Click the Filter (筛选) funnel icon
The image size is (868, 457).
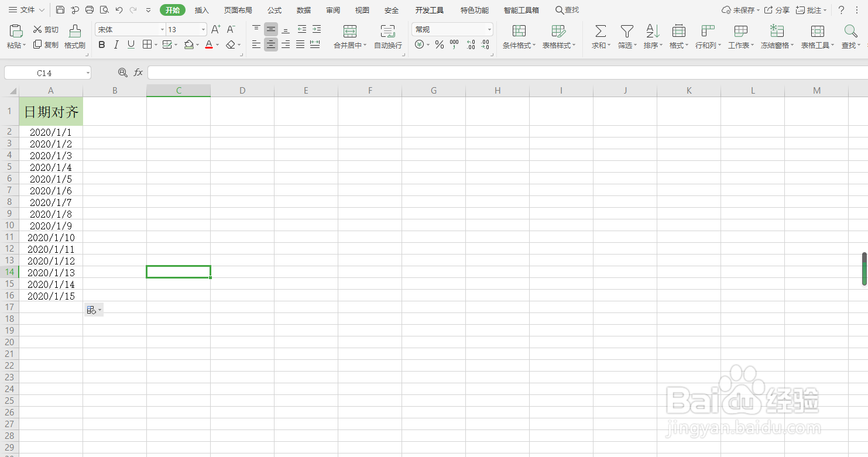(627, 31)
